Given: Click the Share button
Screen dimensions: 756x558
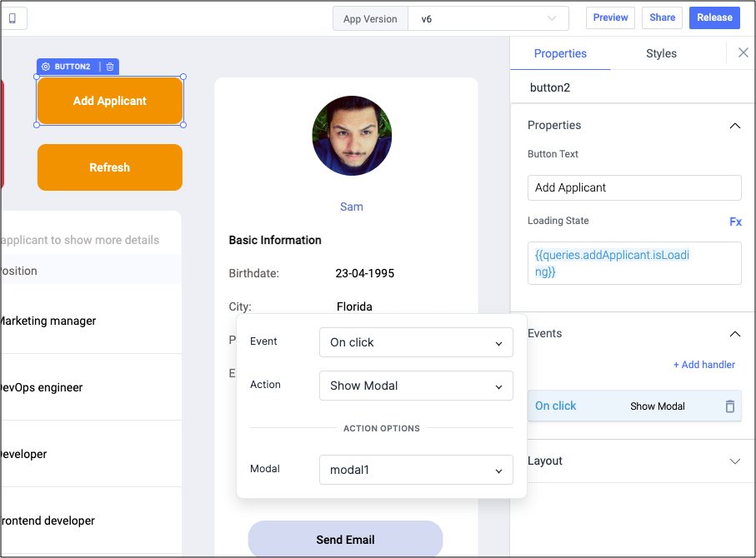Looking at the screenshot, I should click(x=662, y=17).
